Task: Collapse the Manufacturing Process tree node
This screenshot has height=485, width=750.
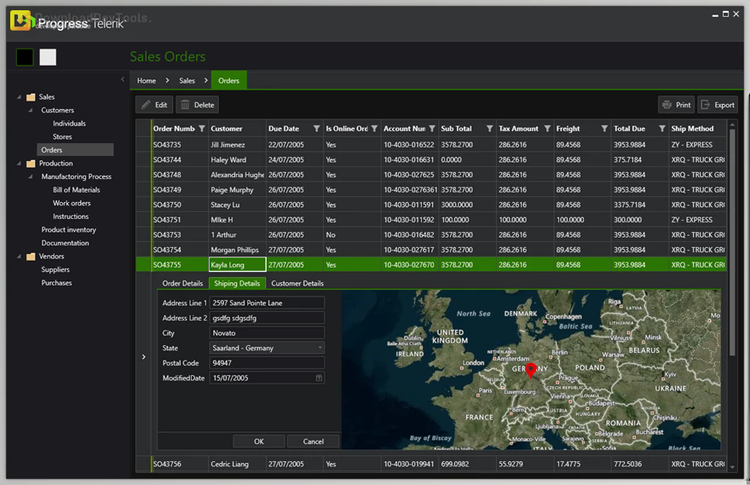Action: (x=33, y=176)
